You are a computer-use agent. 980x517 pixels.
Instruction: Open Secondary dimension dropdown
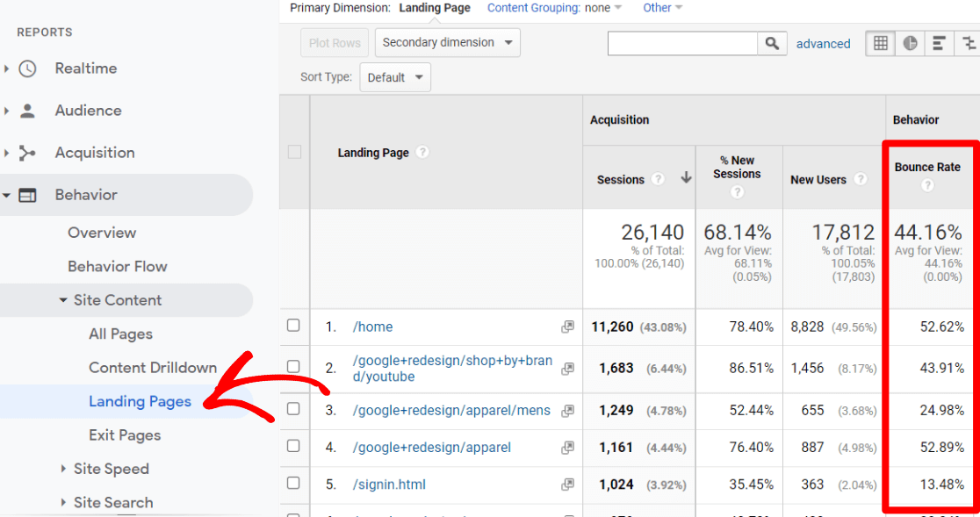[448, 42]
